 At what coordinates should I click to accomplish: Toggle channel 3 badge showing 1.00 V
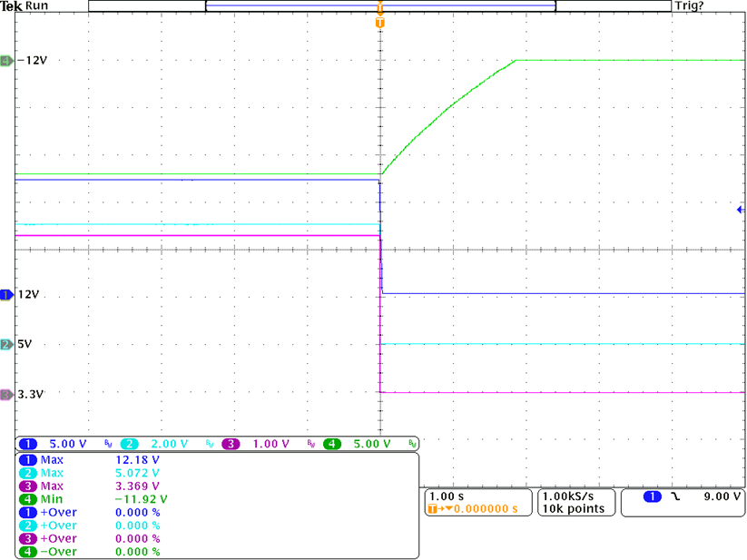click(230, 444)
